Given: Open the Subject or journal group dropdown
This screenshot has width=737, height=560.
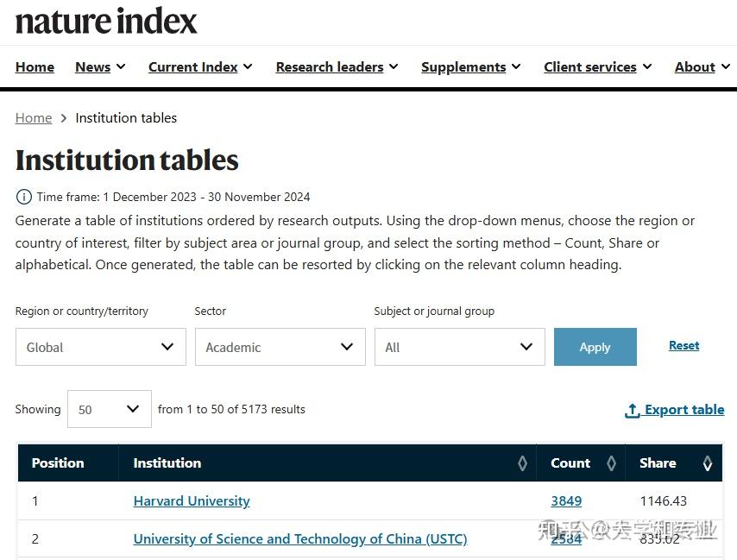Looking at the screenshot, I should tap(459, 347).
